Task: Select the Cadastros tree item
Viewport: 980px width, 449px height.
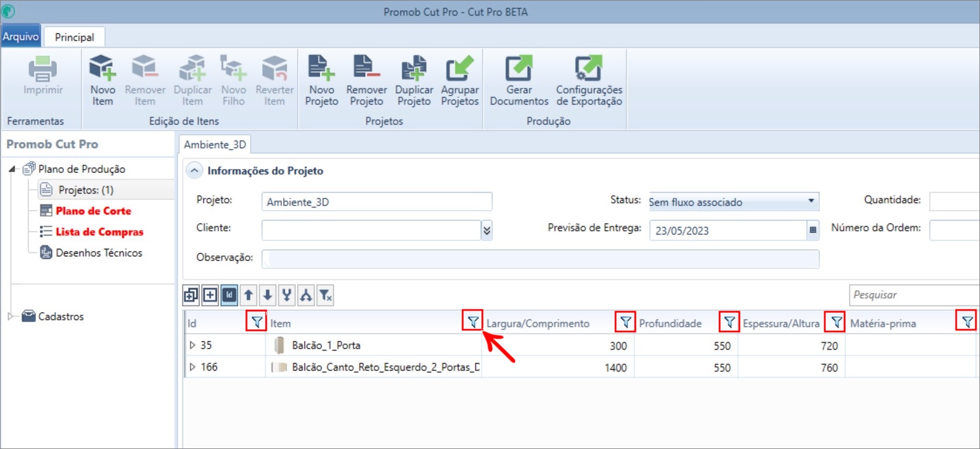Action: (60, 316)
